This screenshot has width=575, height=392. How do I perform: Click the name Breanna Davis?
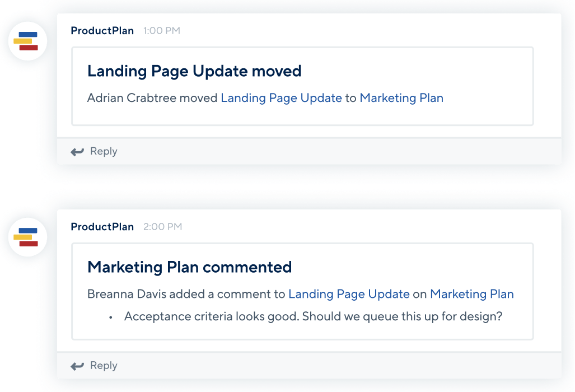pos(127,294)
